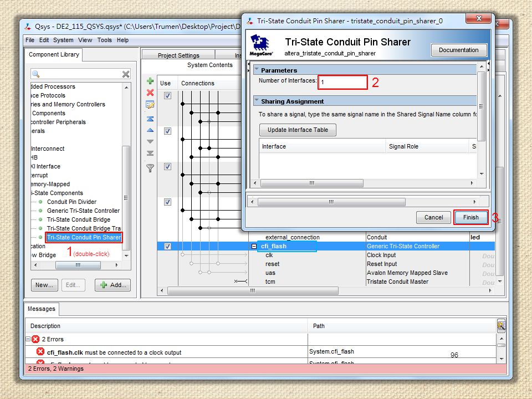This screenshot has height=399, width=532.
Task: Click the Description column header in Messages
Action: [166, 326]
